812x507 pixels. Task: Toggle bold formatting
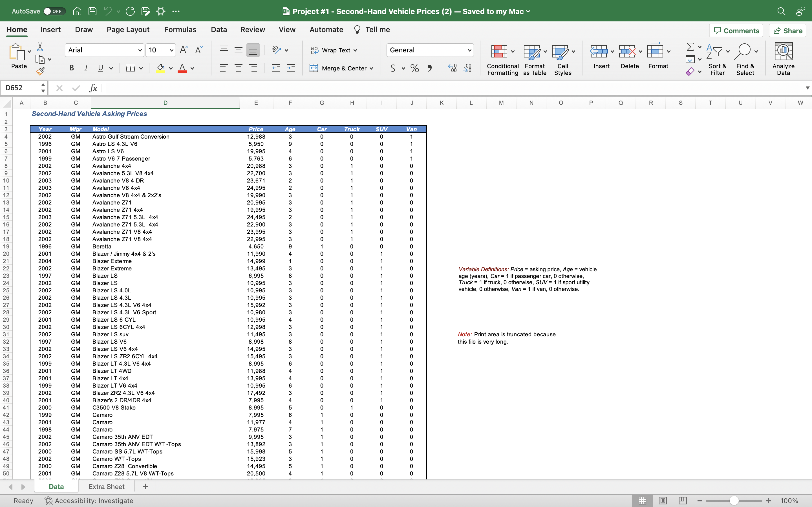click(71, 68)
